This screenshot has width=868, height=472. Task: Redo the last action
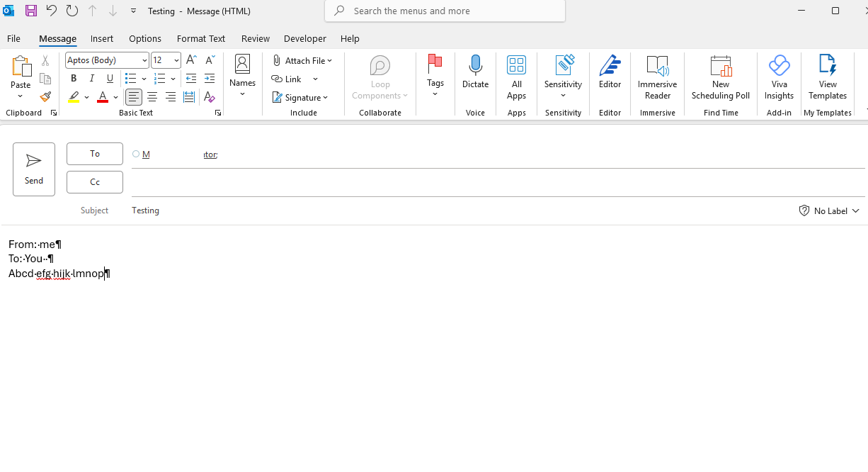click(x=72, y=11)
